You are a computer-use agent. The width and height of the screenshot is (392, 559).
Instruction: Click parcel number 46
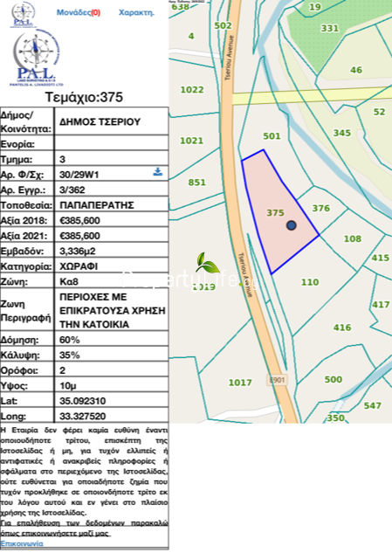click(356, 70)
